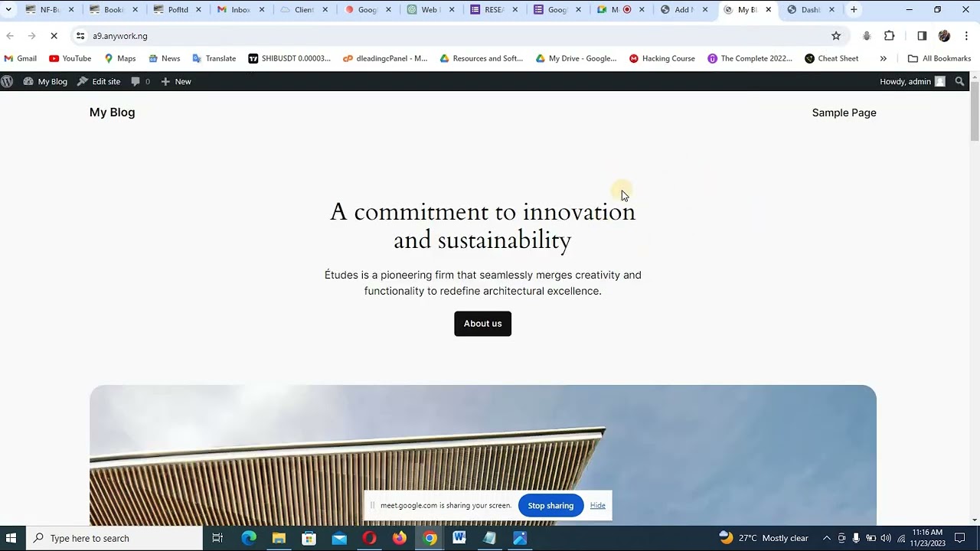Click the Windows taskbar search box
980x551 pixels.
tap(114, 538)
